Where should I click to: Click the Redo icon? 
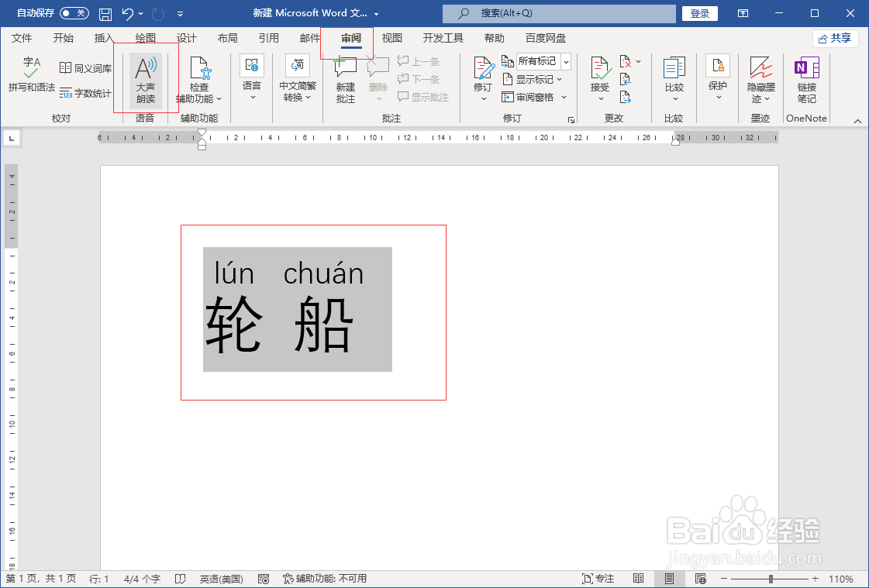pos(158,13)
